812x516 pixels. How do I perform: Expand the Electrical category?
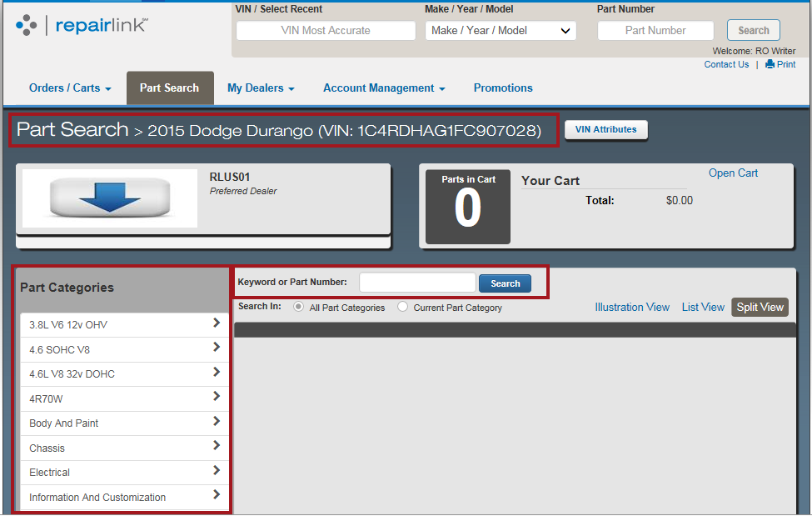coord(123,472)
